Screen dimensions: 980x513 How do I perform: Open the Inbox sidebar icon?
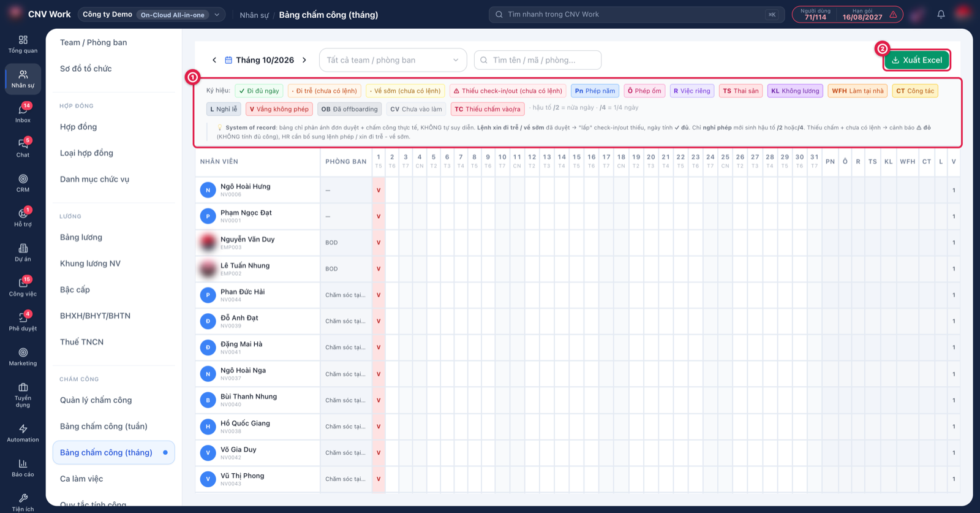[x=23, y=114]
